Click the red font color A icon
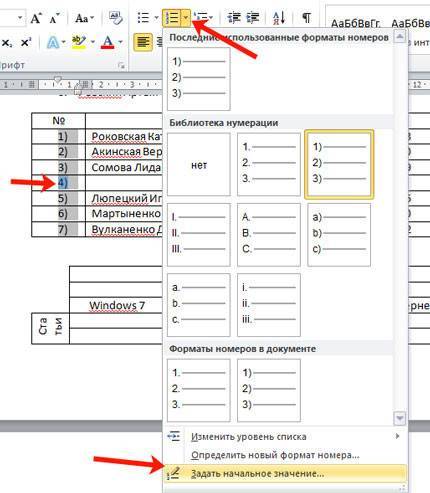 pos(108,42)
